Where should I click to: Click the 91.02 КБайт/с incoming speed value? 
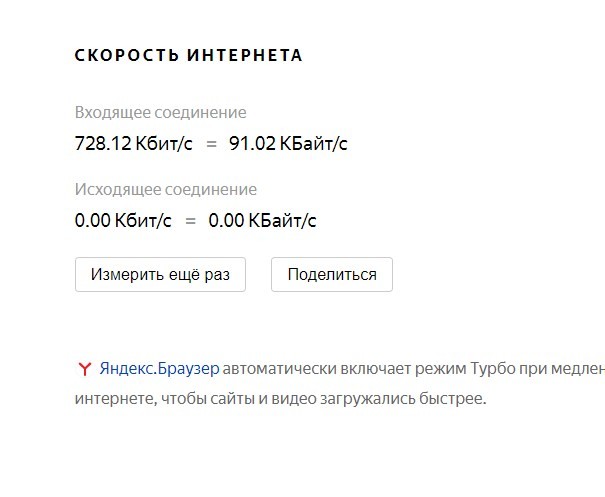click(288, 144)
